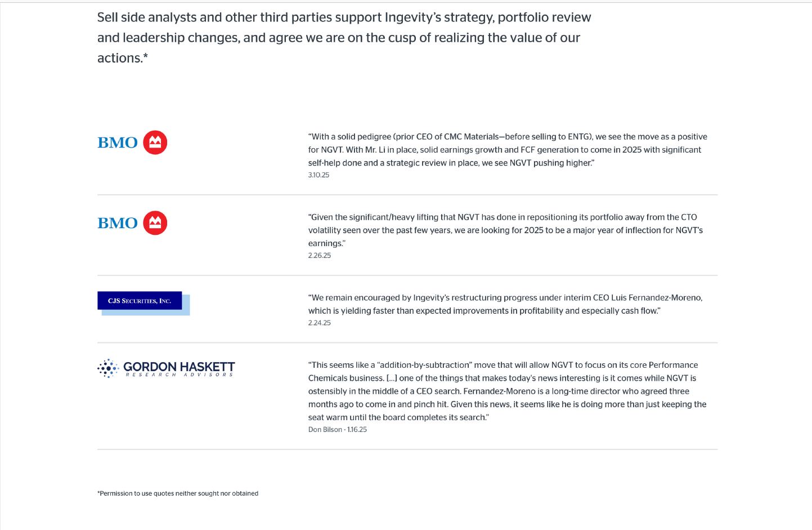Select blue BMO wordmark in the first row
Image resolution: width=812 pixels, height=530 pixels.
click(x=118, y=143)
